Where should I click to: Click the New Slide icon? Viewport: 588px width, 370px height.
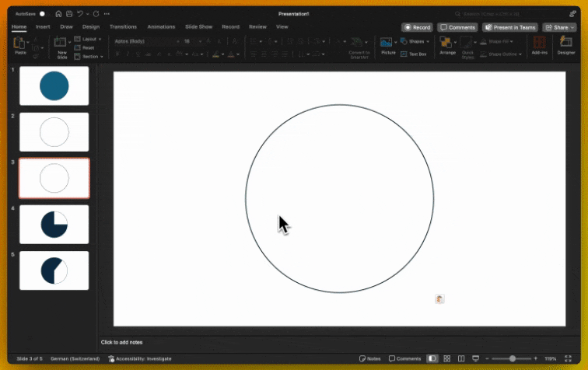[60, 42]
